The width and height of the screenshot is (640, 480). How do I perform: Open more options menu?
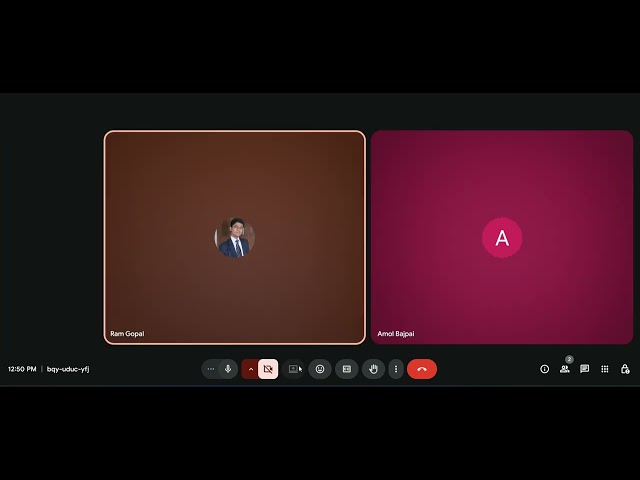coord(396,369)
